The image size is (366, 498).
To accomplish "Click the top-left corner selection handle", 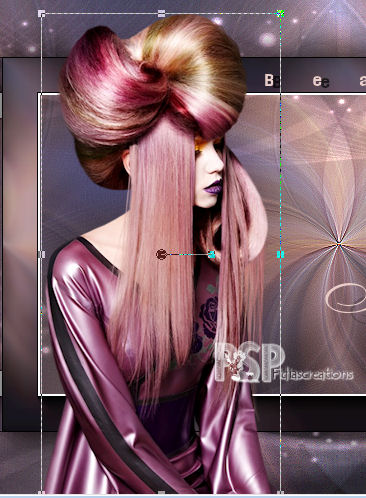I will (x=41, y=14).
